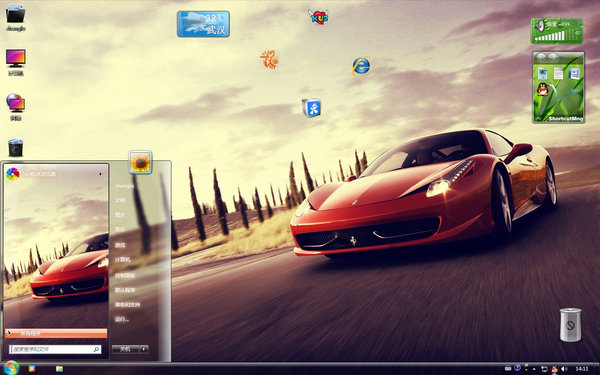Click the Windows Start orb
600x375 pixels.
(11, 368)
